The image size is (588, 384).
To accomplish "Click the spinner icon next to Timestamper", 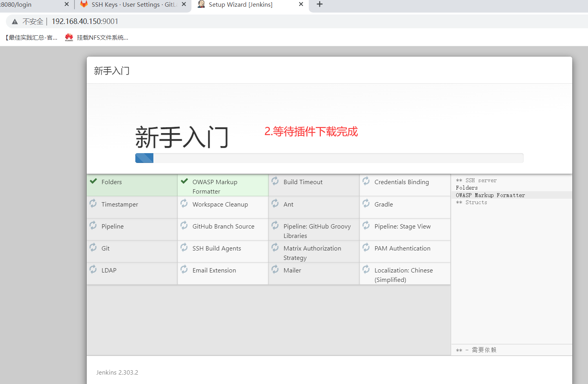I will [93, 203].
